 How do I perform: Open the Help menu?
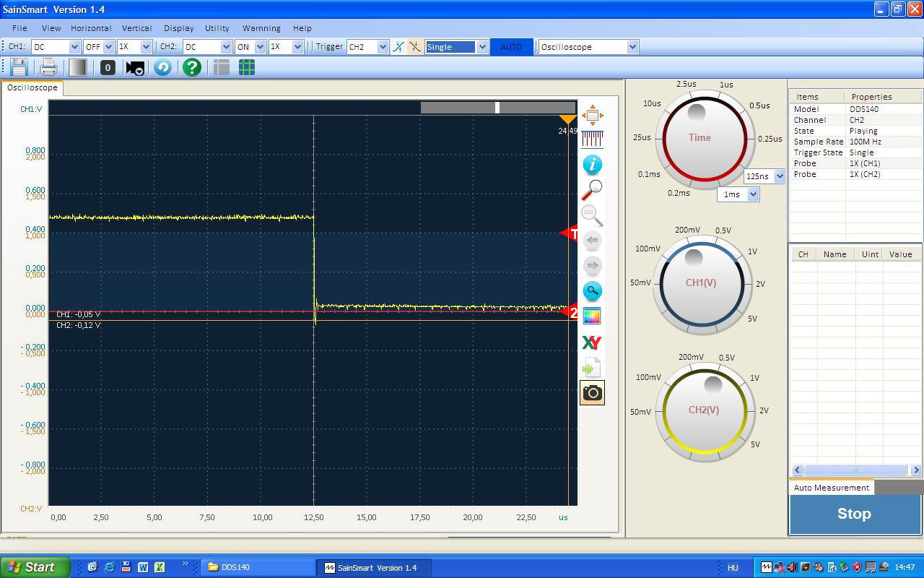(302, 28)
